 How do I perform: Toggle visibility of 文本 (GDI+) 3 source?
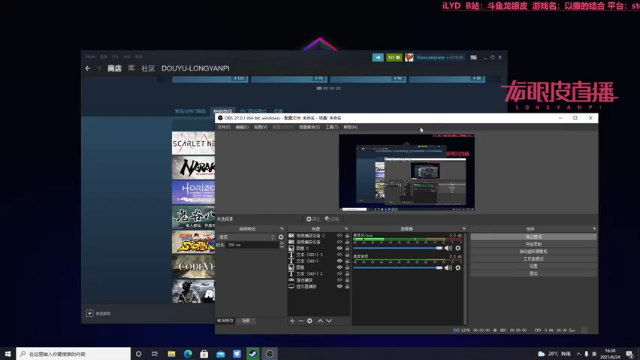(x=339, y=255)
